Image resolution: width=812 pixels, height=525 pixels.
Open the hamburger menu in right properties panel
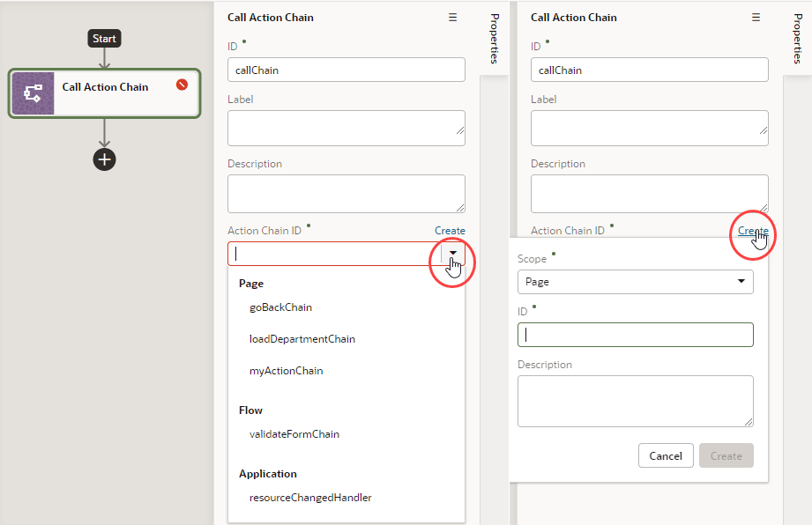coord(756,18)
